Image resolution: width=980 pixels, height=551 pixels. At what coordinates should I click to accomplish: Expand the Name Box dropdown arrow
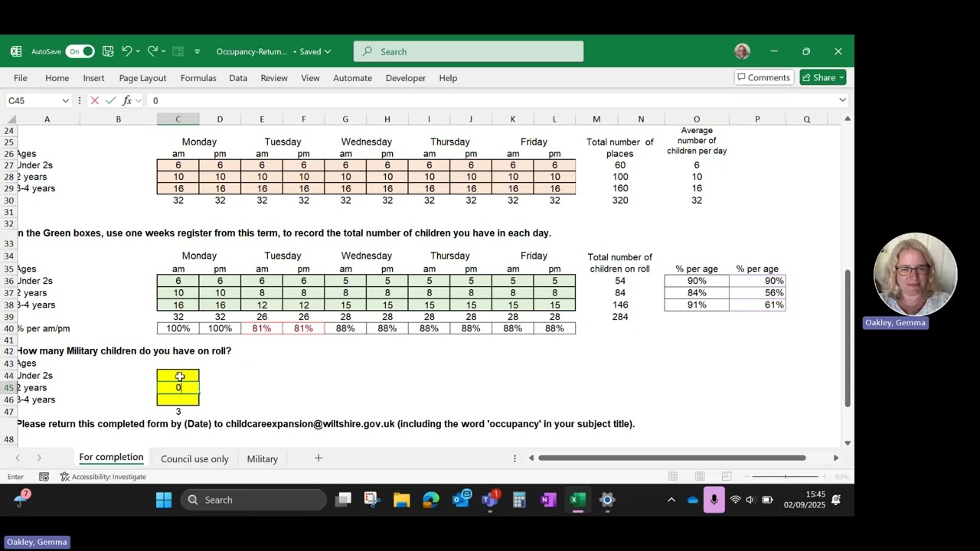coord(65,100)
